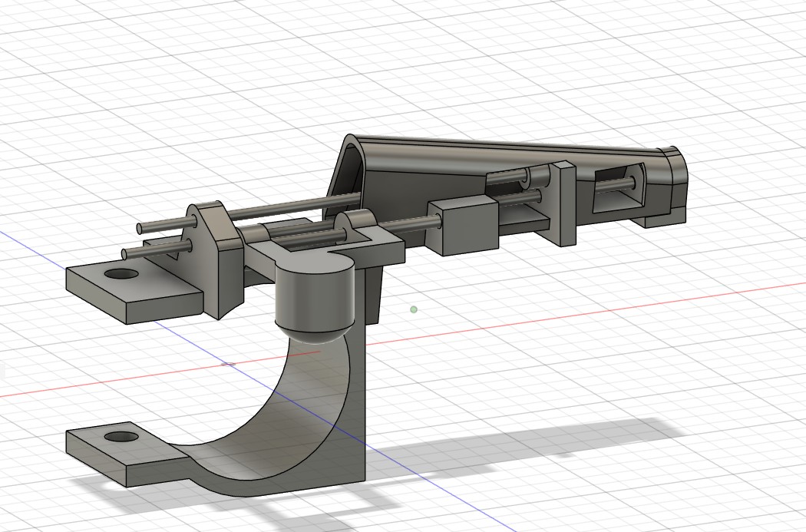806x532 pixels.
Task: Click the tall flat side wall of the clamp
Action: pyautogui.click(x=358, y=401)
